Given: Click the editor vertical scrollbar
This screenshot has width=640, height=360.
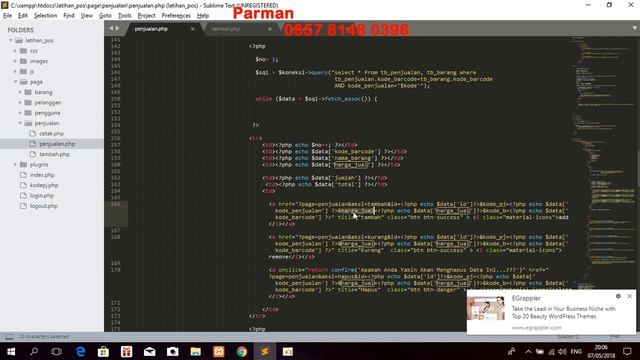Looking at the screenshot, I should (x=638, y=169).
